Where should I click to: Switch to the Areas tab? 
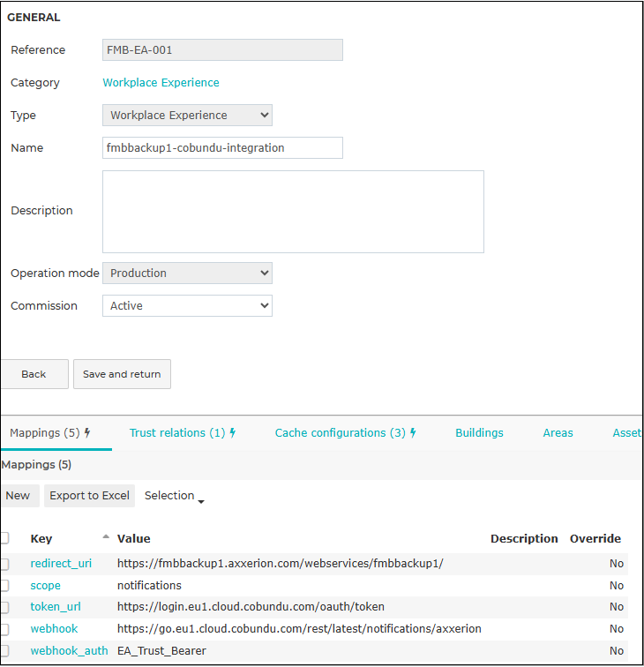pos(558,433)
